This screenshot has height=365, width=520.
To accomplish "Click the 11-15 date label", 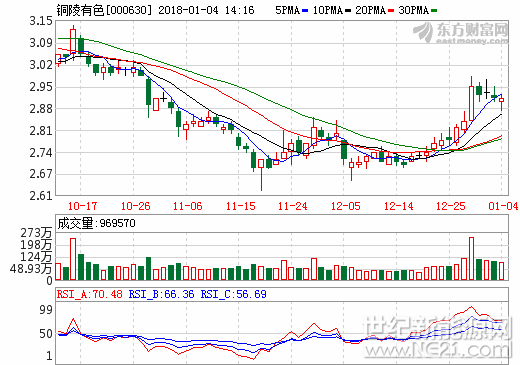I will (x=241, y=206).
